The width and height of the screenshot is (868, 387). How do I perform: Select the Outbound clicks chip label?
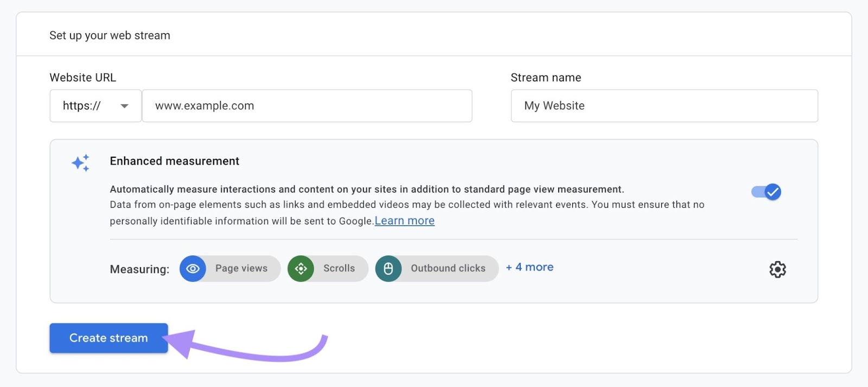click(448, 268)
